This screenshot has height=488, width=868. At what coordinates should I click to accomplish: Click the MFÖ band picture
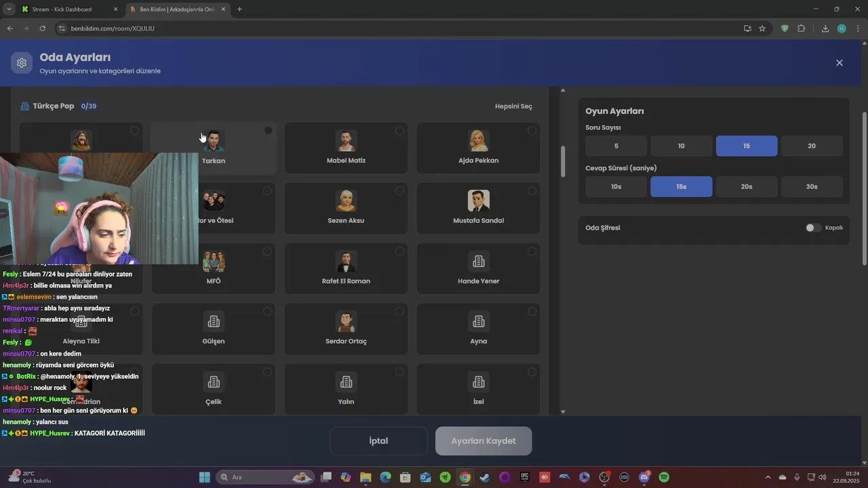click(214, 261)
